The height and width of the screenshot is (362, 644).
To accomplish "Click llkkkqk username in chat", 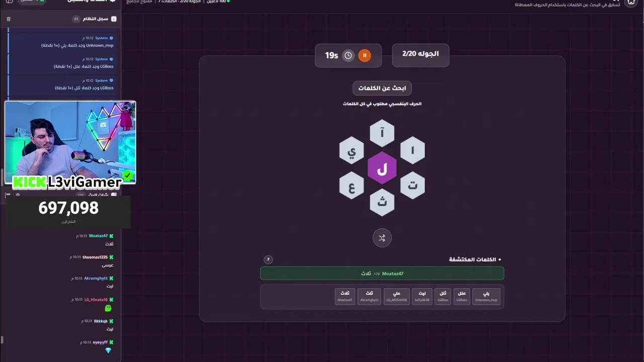I will pyautogui.click(x=101, y=321).
